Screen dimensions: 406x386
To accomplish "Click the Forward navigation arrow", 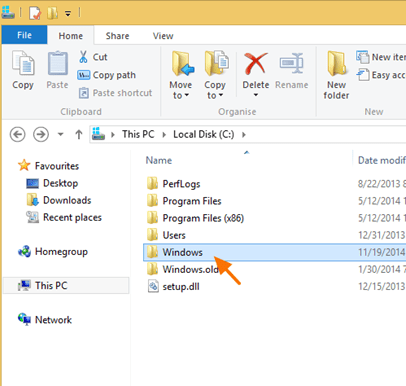I will pos(41,135).
